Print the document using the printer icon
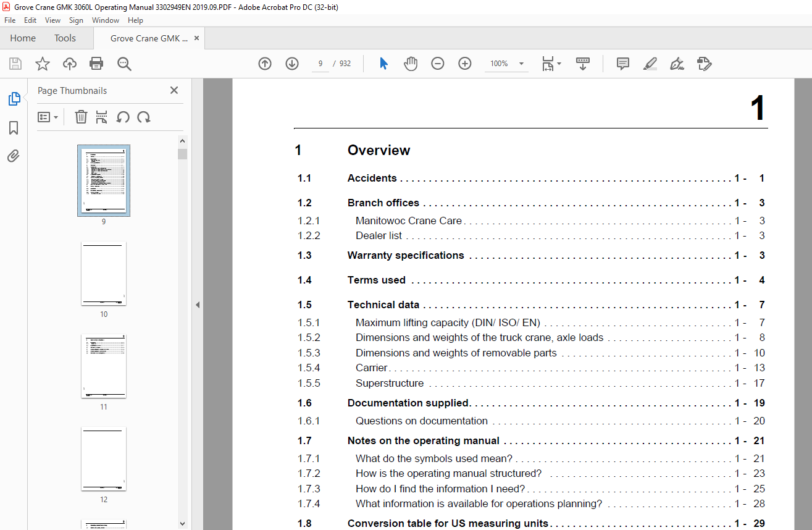This screenshot has height=530, width=812. pyautogui.click(x=96, y=64)
